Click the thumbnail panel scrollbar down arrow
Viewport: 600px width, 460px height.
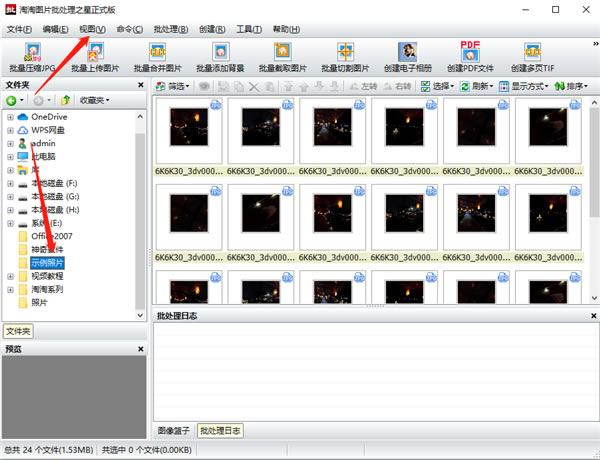pyautogui.click(x=594, y=298)
